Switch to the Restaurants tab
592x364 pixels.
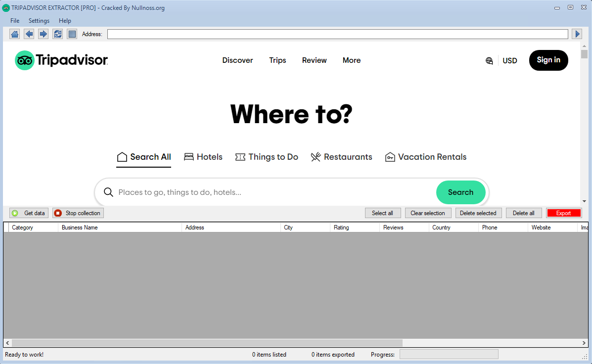(x=341, y=157)
